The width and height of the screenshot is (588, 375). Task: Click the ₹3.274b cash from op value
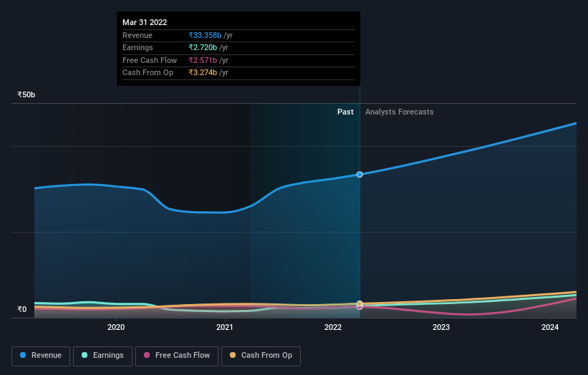[x=203, y=73]
